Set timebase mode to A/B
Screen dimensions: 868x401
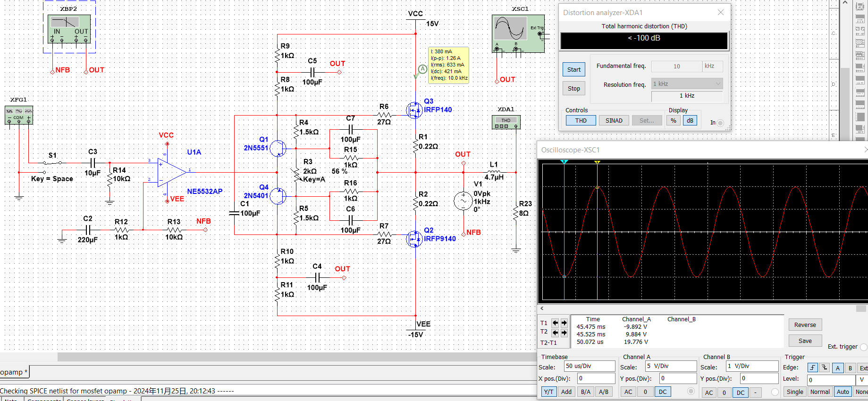[604, 392]
